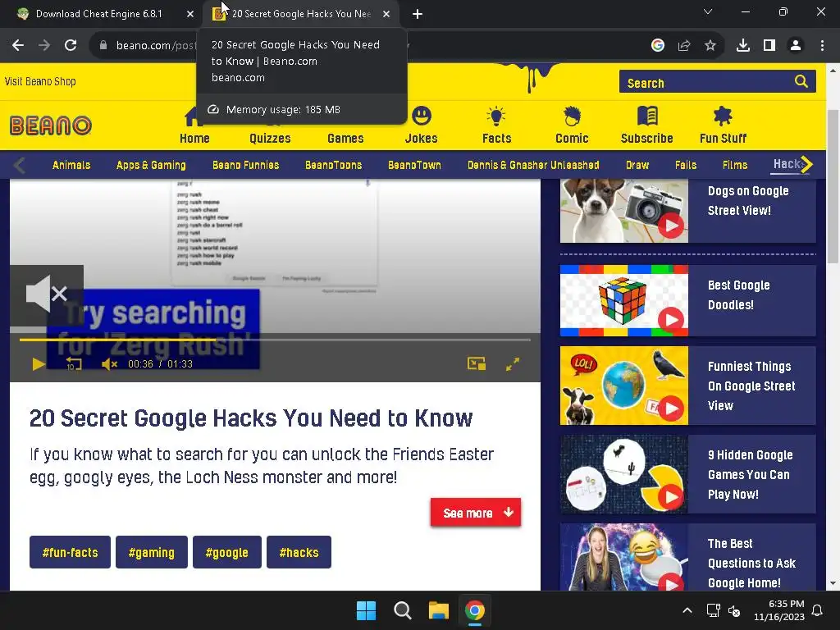Click the Beano logo

(51, 126)
